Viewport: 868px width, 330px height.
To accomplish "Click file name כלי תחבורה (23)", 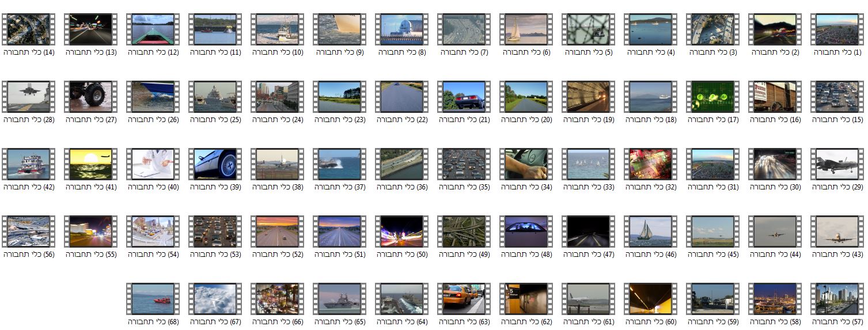I will coord(340,120).
